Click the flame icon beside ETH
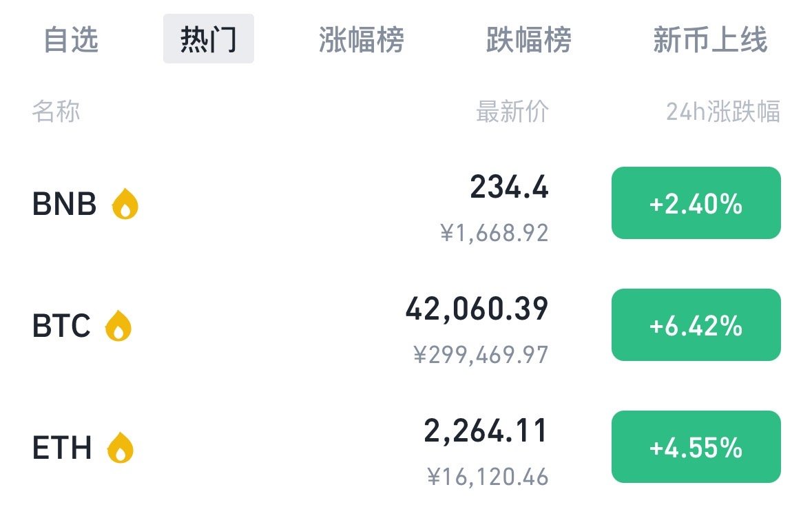Screen dimensions: 812x527 [x=121, y=446]
